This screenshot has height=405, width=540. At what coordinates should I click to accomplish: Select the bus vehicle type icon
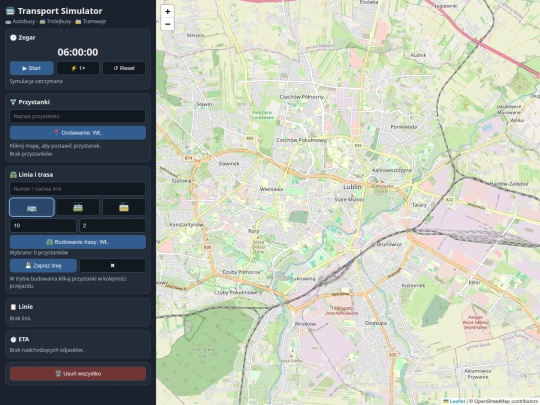point(32,207)
